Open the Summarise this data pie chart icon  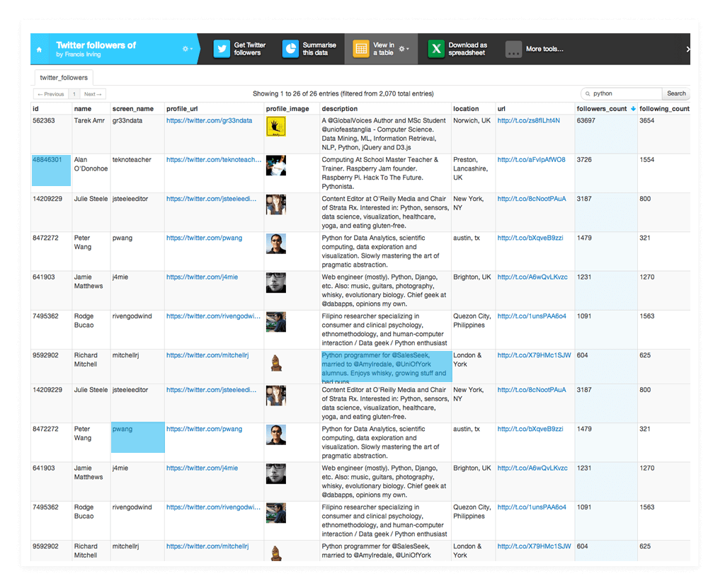[x=290, y=49]
